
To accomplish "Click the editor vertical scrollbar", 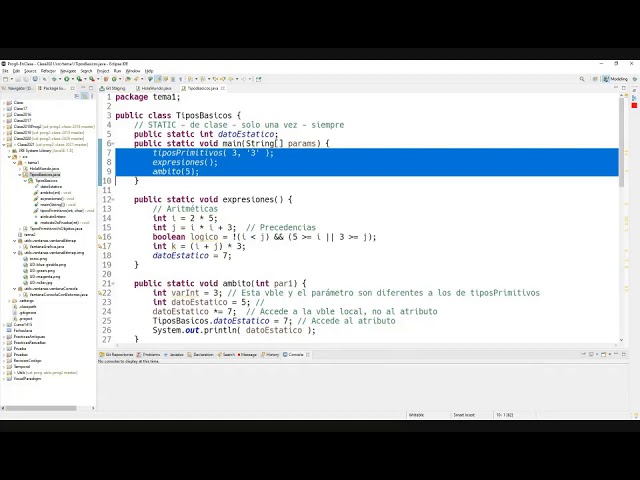I will [621, 143].
